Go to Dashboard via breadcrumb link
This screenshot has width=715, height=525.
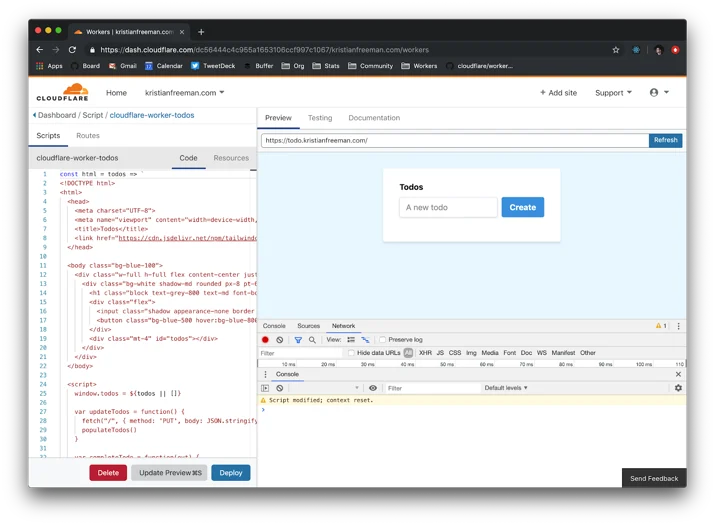(57, 115)
